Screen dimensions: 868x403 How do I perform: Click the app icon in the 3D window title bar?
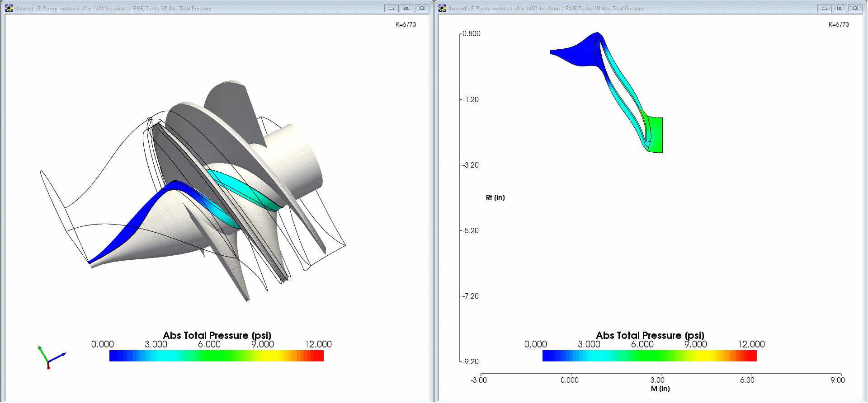click(9, 8)
